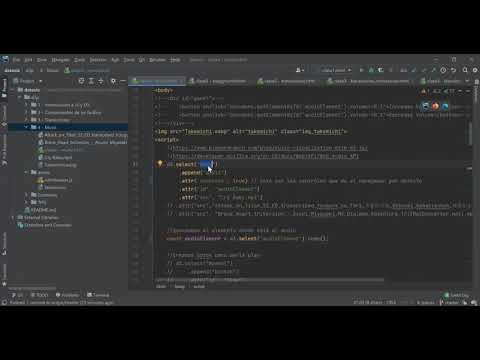Select the Takemichi.webp file in tree
This screenshot has width=480, height=360.
(x=57, y=165)
